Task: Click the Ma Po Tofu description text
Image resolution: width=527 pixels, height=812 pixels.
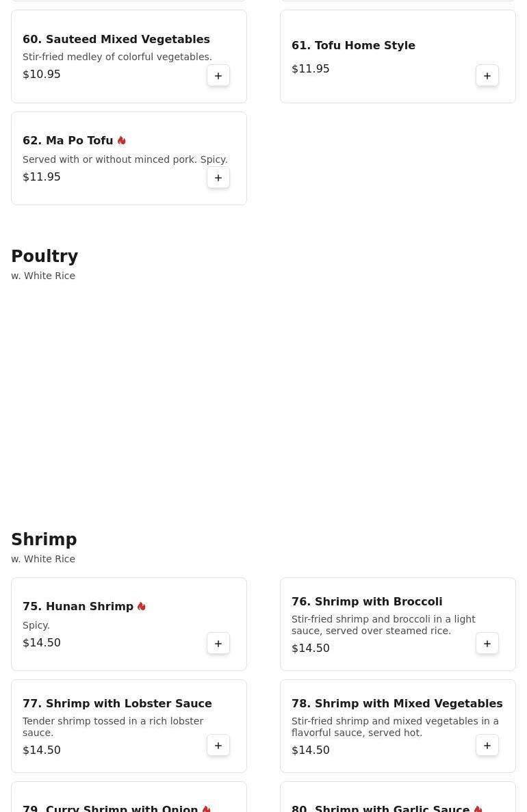Action: tap(125, 159)
